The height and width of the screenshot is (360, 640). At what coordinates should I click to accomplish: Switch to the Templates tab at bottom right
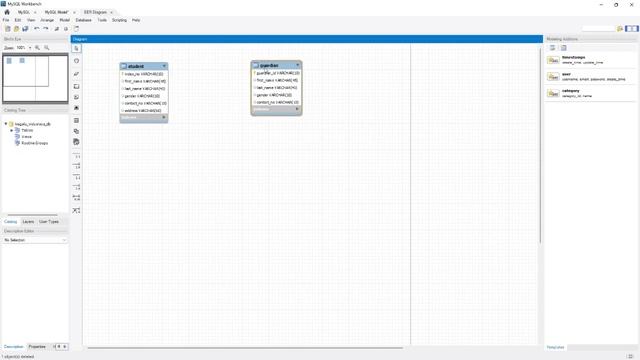pos(556,347)
